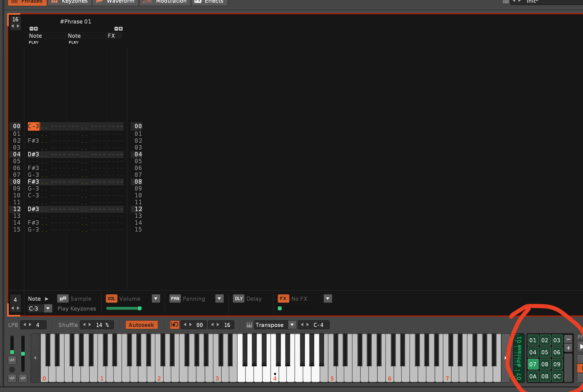Screen dimensions: 583x392
Task: Increase the LPB value
Action: [30, 324]
